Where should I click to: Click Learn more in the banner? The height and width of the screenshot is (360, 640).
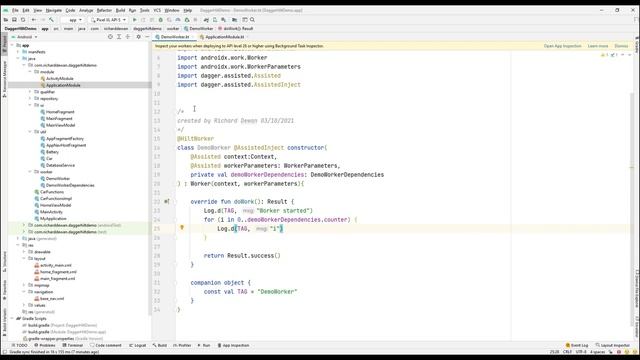[598, 46]
